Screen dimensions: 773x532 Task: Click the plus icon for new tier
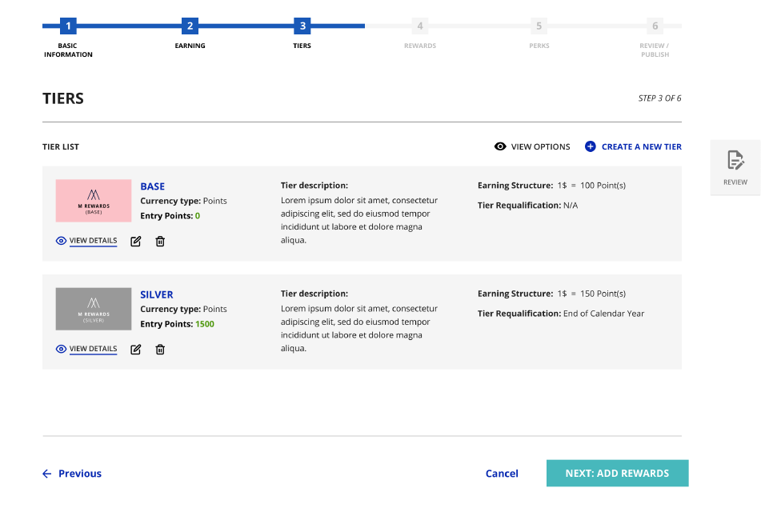591,146
